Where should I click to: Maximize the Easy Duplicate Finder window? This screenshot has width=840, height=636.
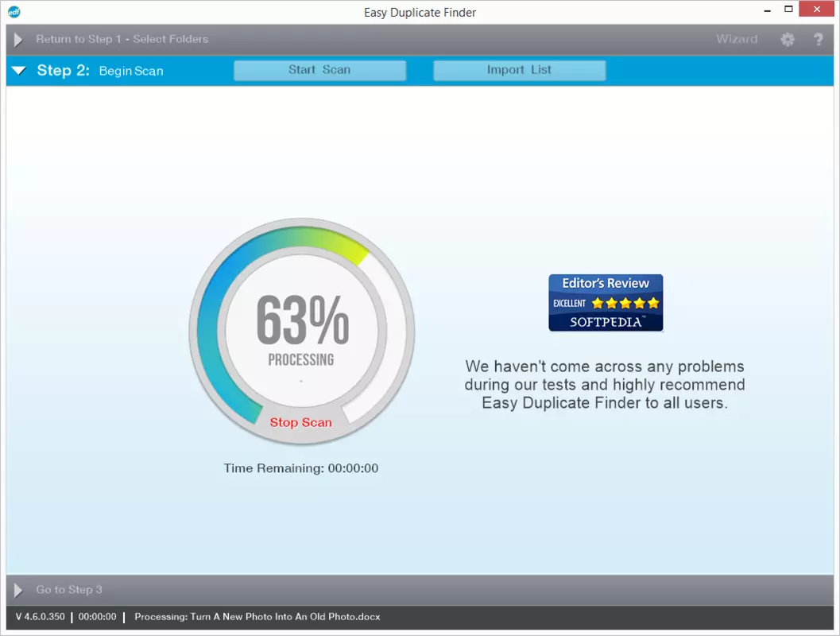coord(788,9)
